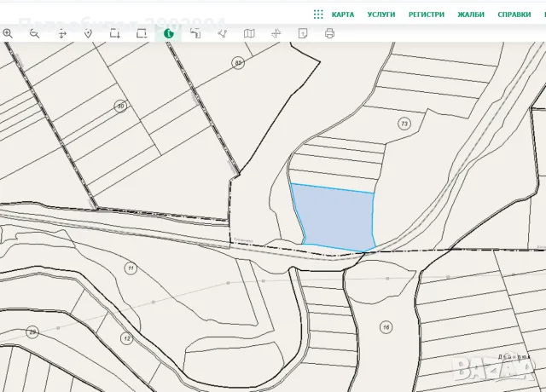The height and width of the screenshot is (392, 546).
Task: Activate the pan move arrows tool
Action: (62, 34)
